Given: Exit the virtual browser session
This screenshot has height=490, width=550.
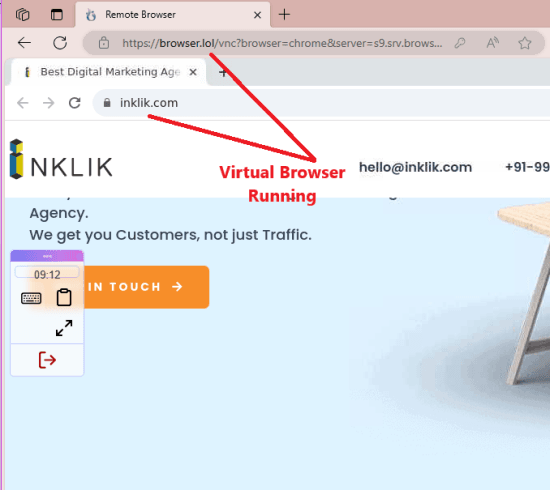Looking at the screenshot, I should click(47, 360).
